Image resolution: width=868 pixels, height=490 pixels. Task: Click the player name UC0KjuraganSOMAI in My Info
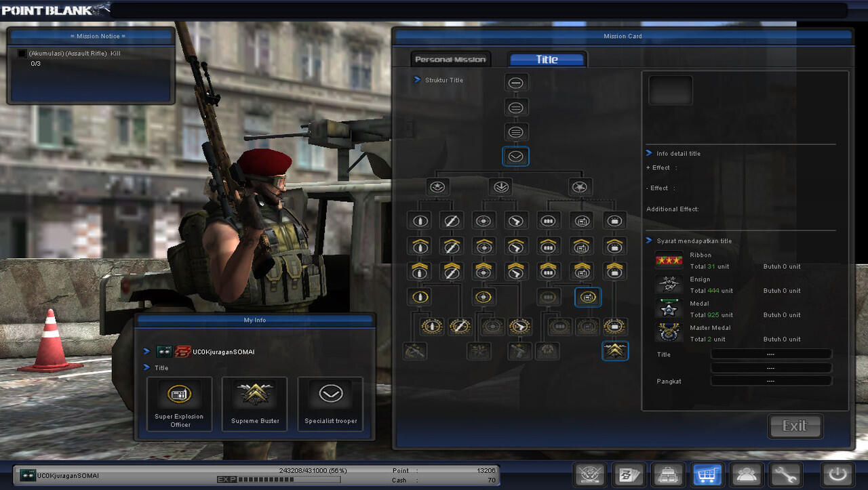tap(224, 352)
